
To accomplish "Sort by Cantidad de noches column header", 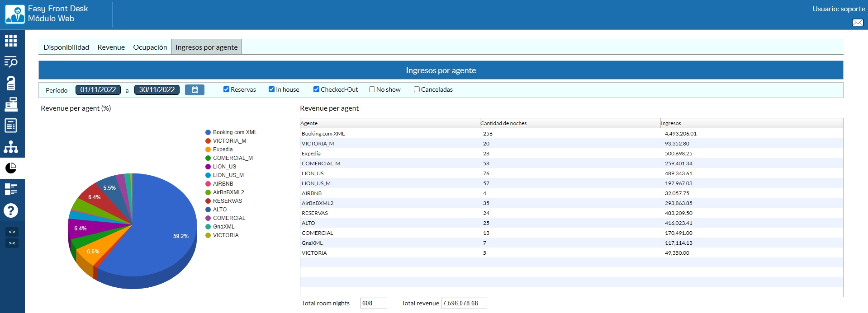I will (570, 123).
